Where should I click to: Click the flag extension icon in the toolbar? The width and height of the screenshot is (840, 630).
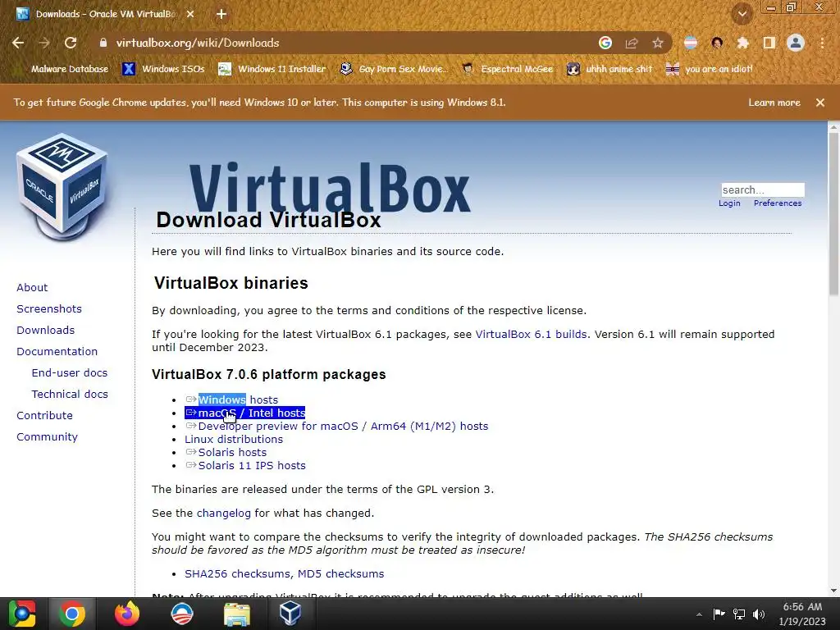click(691, 43)
